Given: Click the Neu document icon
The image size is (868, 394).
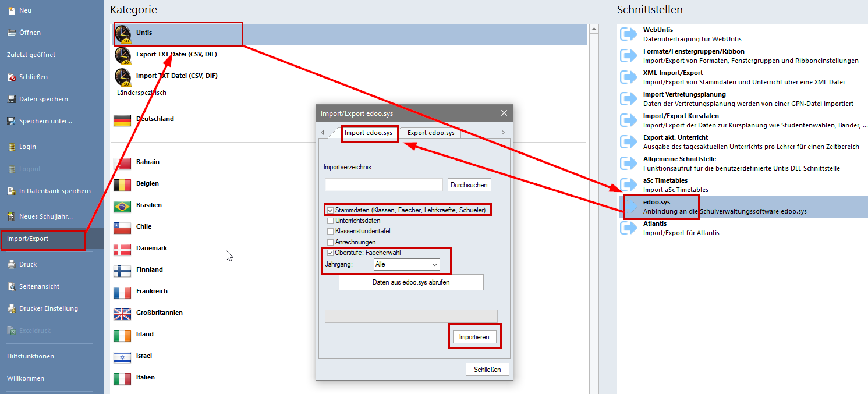Looking at the screenshot, I should pos(12,10).
